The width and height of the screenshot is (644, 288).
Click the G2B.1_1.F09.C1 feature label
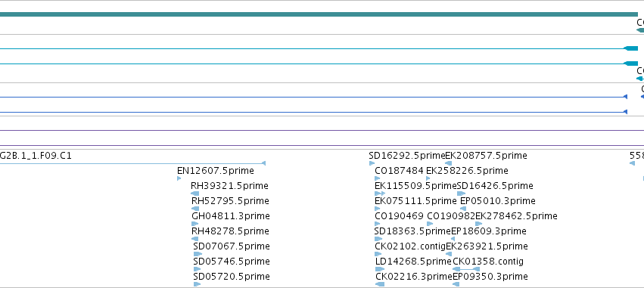click(x=36, y=156)
